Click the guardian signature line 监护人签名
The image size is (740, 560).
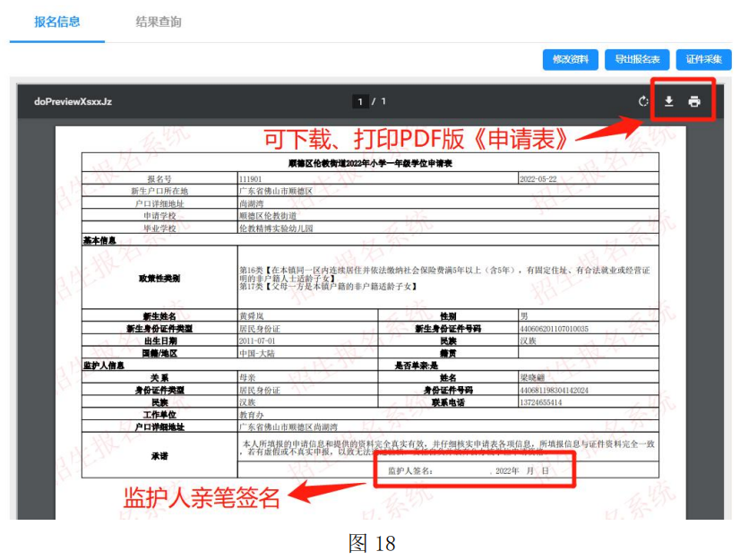(x=410, y=470)
